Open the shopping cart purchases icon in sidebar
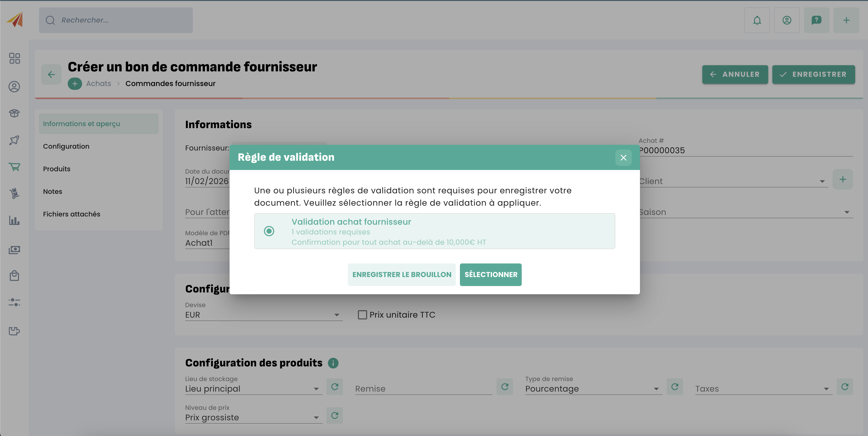This screenshot has height=436, width=868. pyautogui.click(x=14, y=167)
